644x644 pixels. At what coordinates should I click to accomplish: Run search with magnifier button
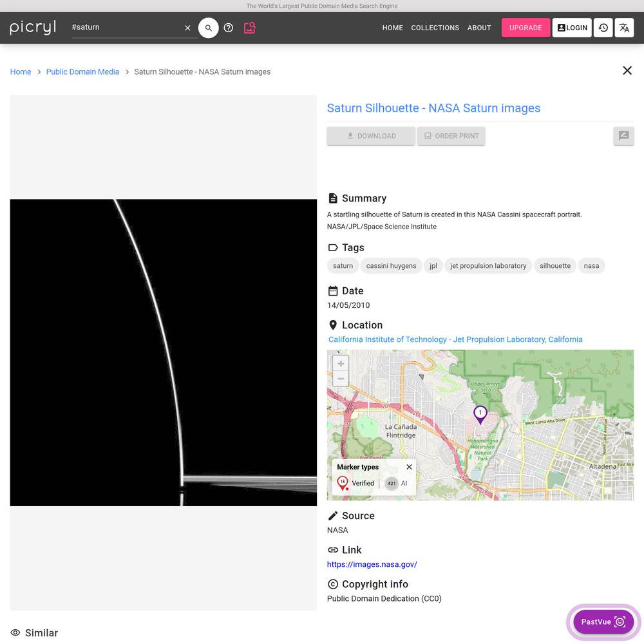tap(208, 28)
